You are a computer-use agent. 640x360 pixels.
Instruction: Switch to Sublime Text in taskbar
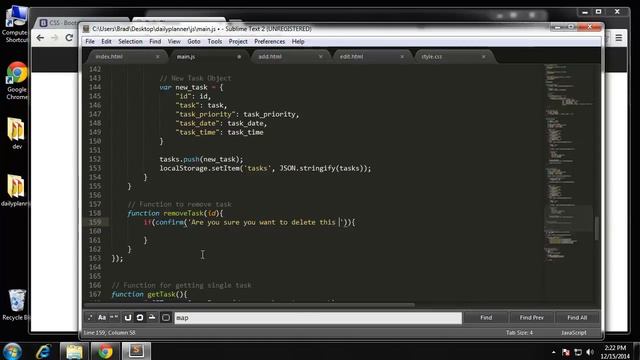136,351
